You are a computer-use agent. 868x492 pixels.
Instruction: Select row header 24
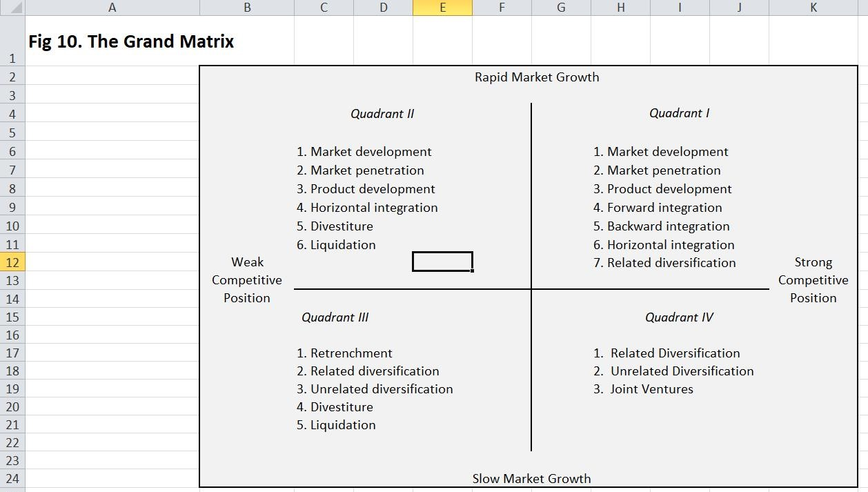pos(12,480)
